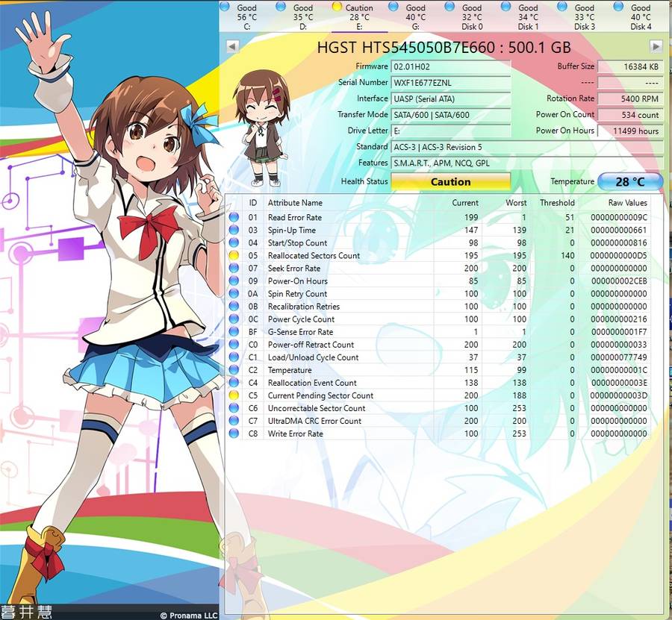Click the yellow Caution status icon for drive E:
This screenshot has width=672, height=620.
click(x=337, y=7)
